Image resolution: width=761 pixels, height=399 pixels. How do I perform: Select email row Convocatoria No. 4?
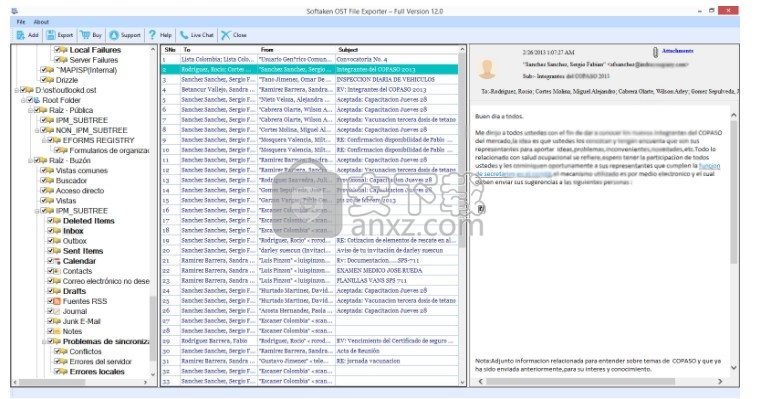click(310, 59)
